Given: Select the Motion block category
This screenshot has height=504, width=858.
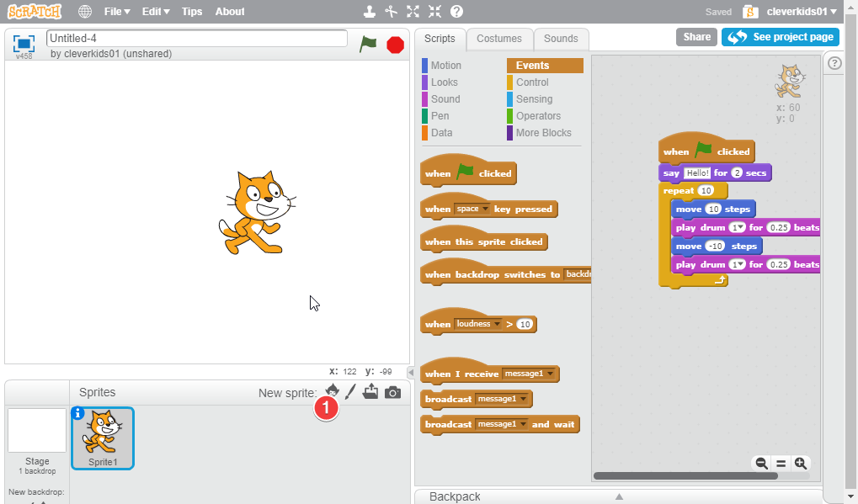Looking at the screenshot, I should 445,66.
